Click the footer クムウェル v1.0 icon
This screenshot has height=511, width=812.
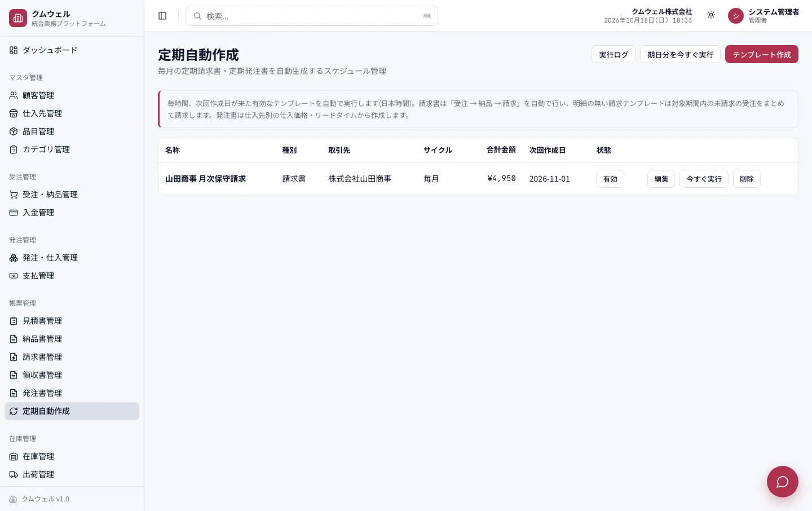[x=13, y=499]
